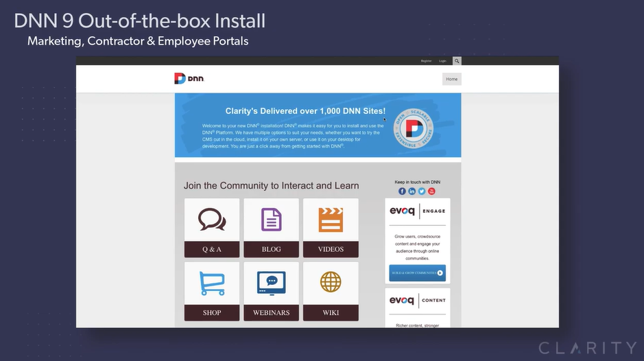Screen dimensions: 644x361
Task: Click the BLOG label bar
Action: tap(272, 249)
